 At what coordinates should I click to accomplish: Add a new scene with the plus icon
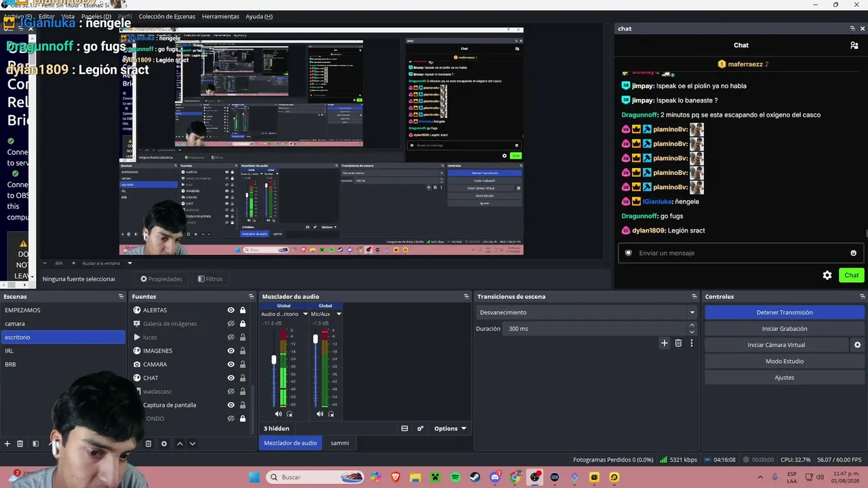(7, 444)
